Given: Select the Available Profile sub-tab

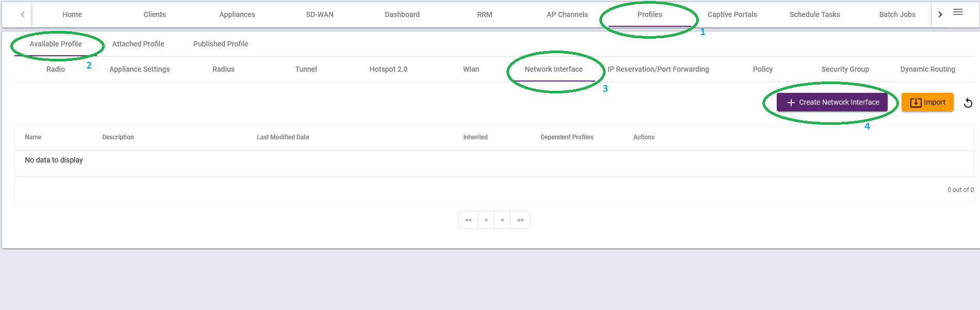Looking at the screenshot, I should click(56, 44).
